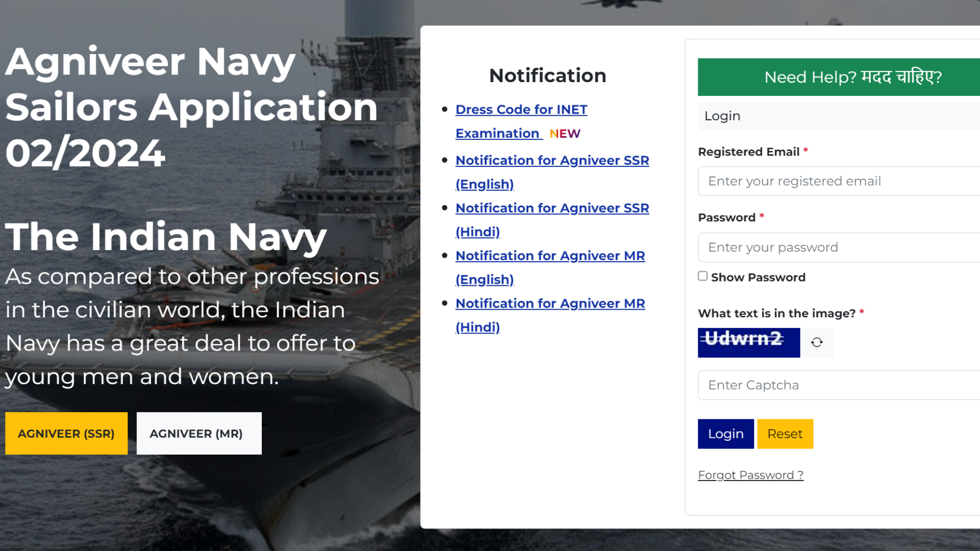The width and height of the screenshot is (980, 551).
Task: Select the AGNIVEER (MR) button
Action: [x=199, y=434]
